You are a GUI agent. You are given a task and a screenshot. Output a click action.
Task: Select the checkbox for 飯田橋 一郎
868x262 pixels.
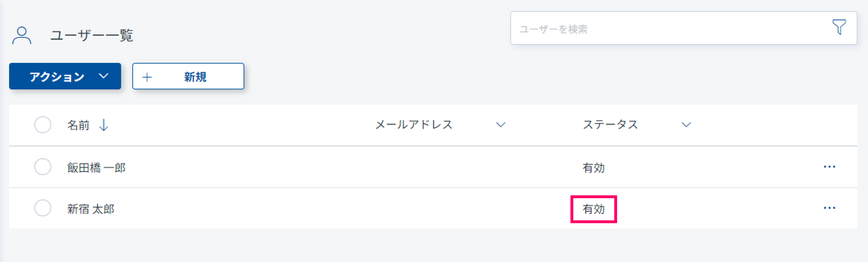(x=43, y=167)
